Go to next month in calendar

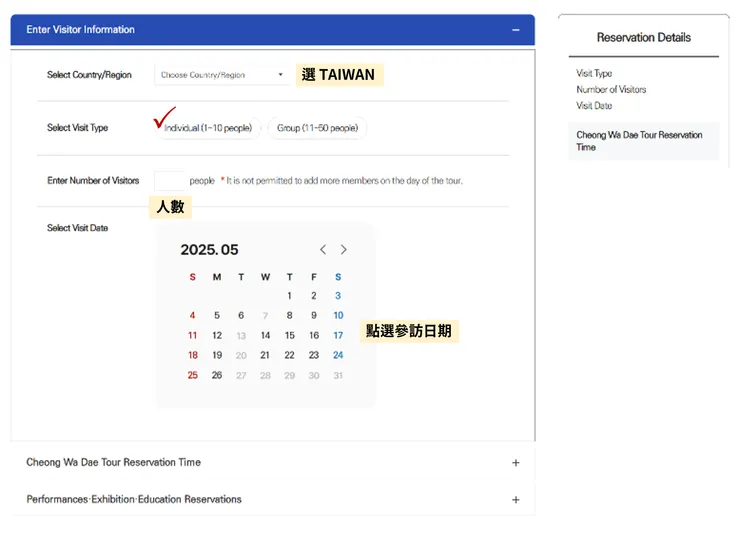[344, 250]
